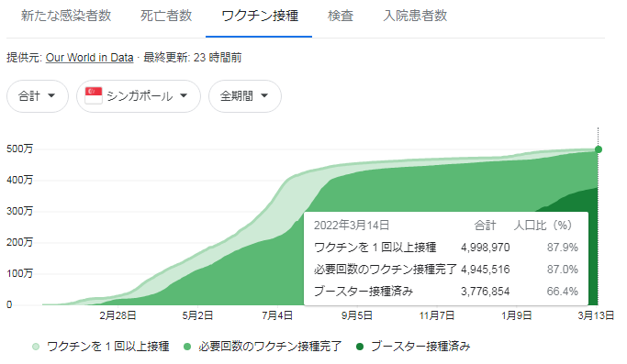This screenshot has width=627, height=364.
Task: Select the ワクチン接種 tab
Action: [260, 16]
